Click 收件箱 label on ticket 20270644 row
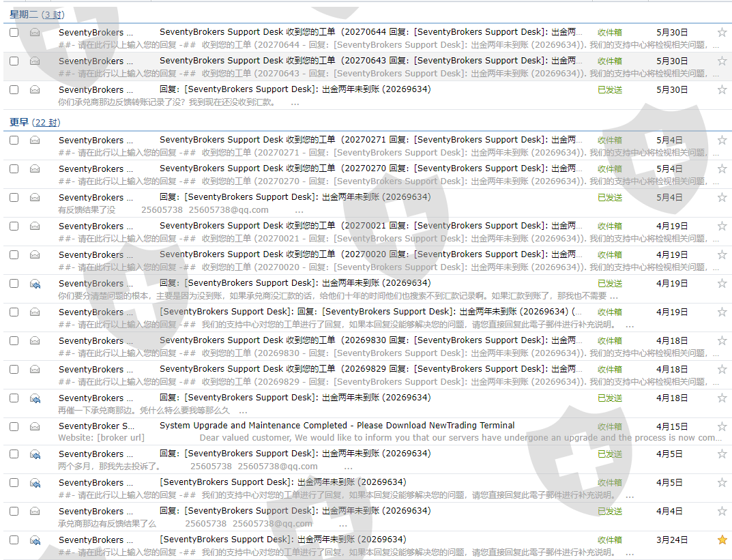This screenshot has width=732, height=560. pyautogui.click(x=610, y=32)
